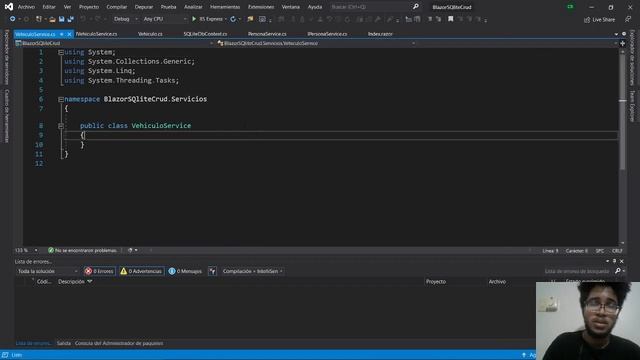Open the Extensiones menu
This screenshot has height=360, width=640.
261,7
